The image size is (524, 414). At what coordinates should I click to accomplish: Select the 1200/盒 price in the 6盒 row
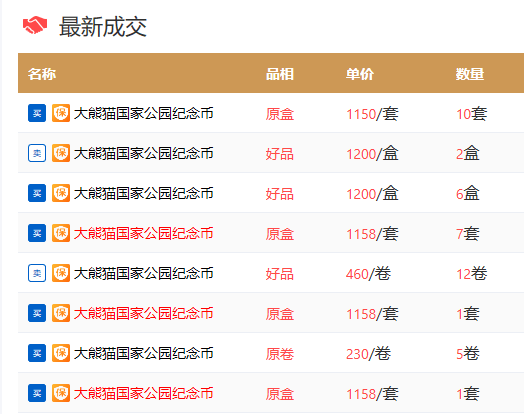coord(372,194)
